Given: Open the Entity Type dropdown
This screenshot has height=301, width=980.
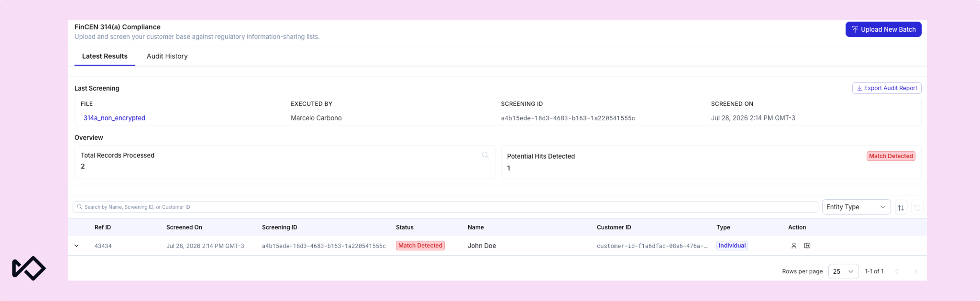Looking at the screenshot, I should coord(856,207).
